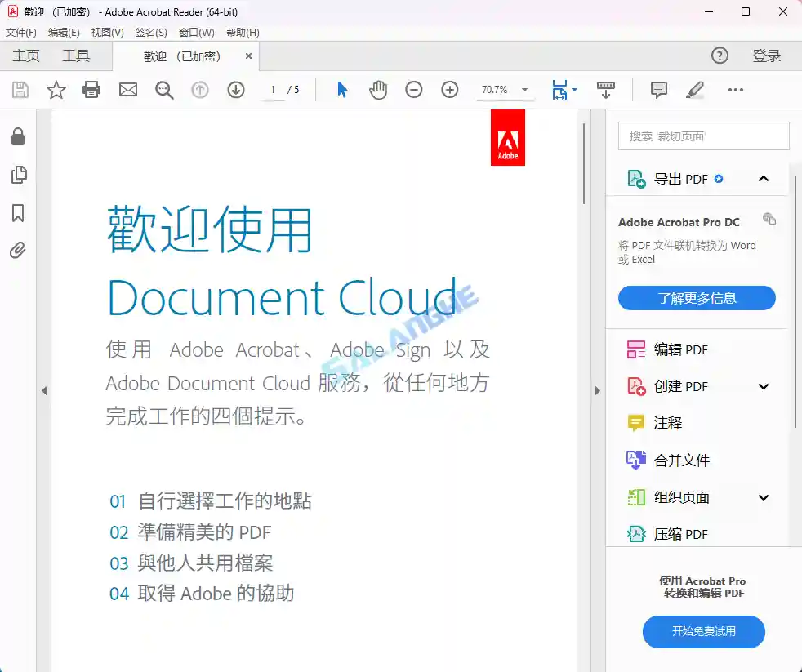Collapse the 导出 PDF section
This screenshot has width=802, height=672.
pos(764,178)
